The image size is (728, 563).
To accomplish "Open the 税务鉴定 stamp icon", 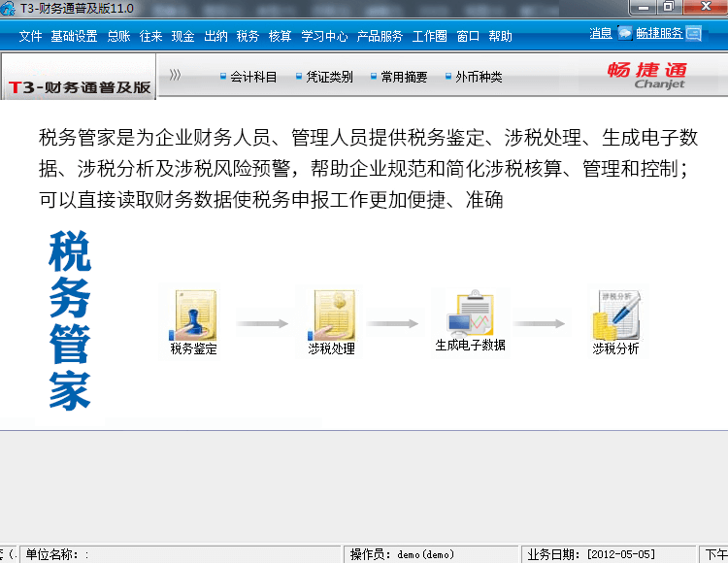I will [193, 315].
